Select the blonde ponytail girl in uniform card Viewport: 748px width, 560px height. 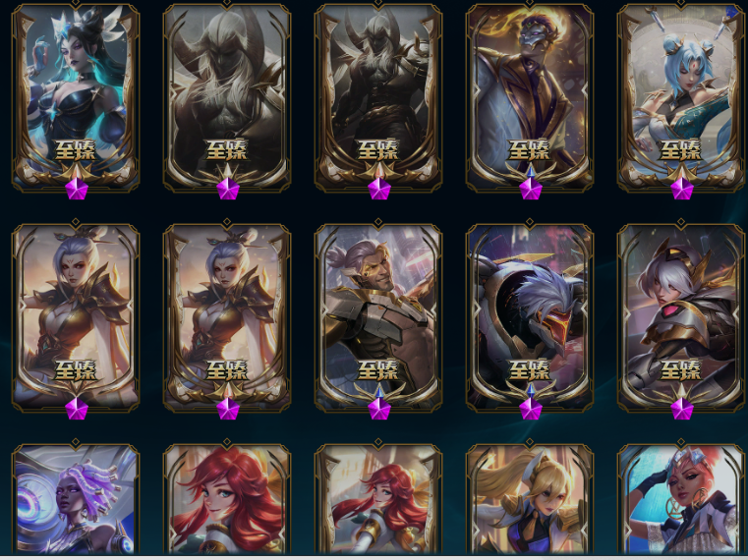(530, 498)
